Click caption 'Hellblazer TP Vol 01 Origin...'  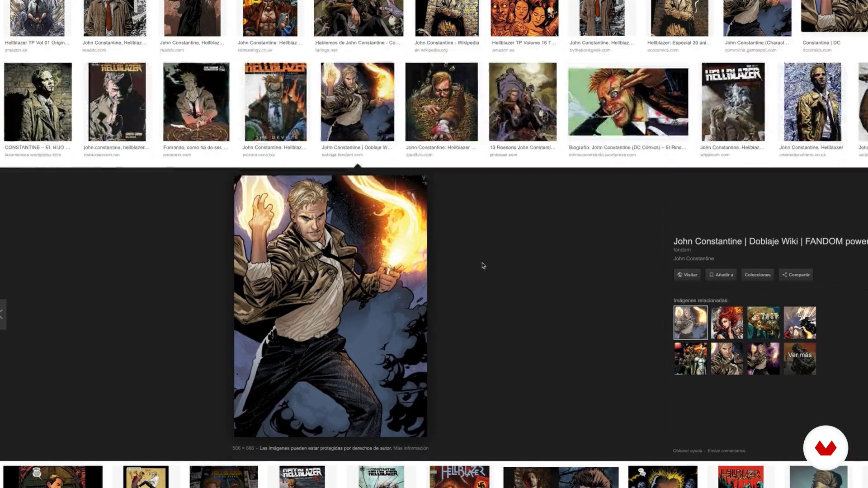pyautogui.click(x=37, y=43)
